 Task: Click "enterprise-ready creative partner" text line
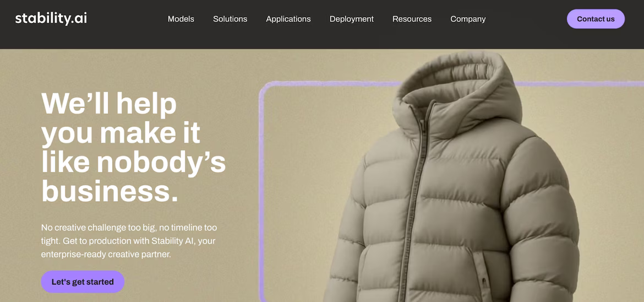(x=106, y=254)
